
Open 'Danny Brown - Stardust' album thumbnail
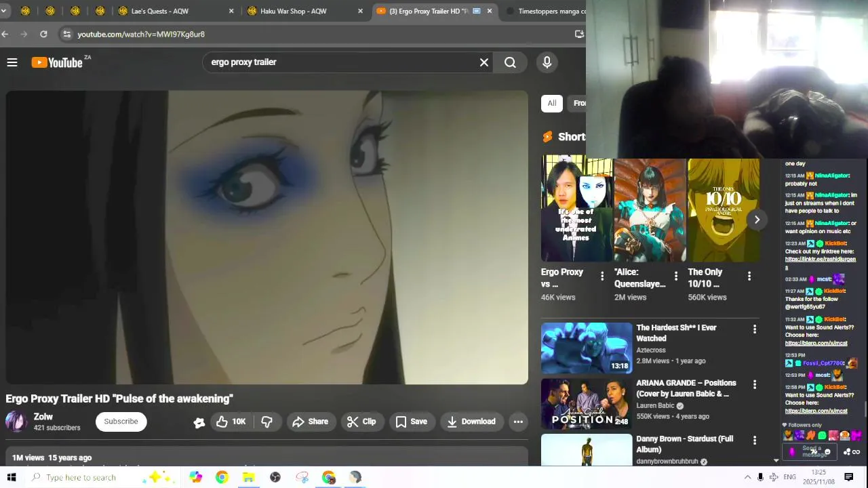coord(587,450)
